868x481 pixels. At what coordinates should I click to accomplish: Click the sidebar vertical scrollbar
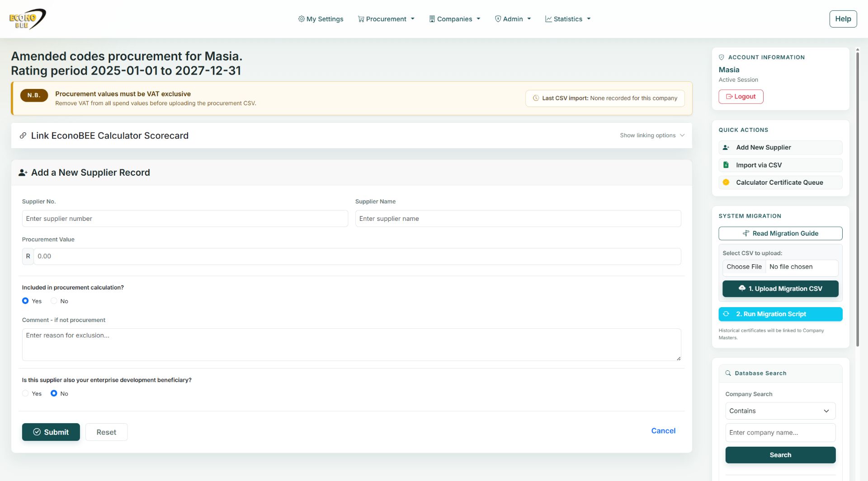[857, 199]
